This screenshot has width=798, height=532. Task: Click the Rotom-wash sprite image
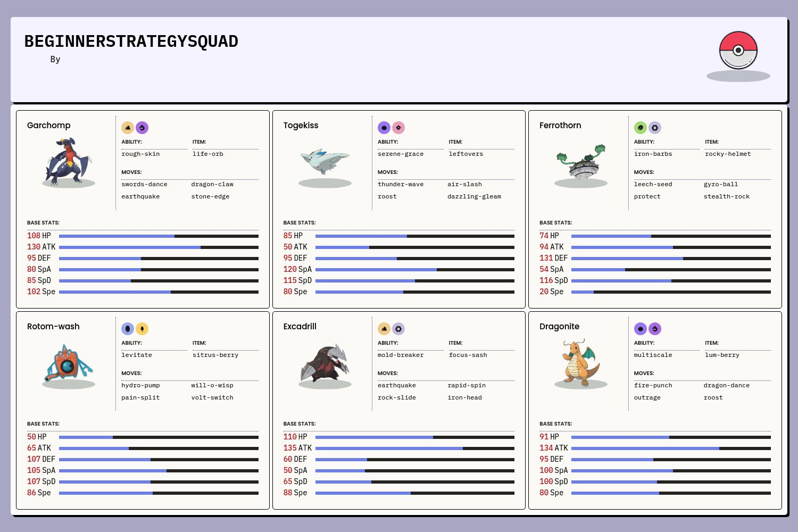tap(69, 363)
